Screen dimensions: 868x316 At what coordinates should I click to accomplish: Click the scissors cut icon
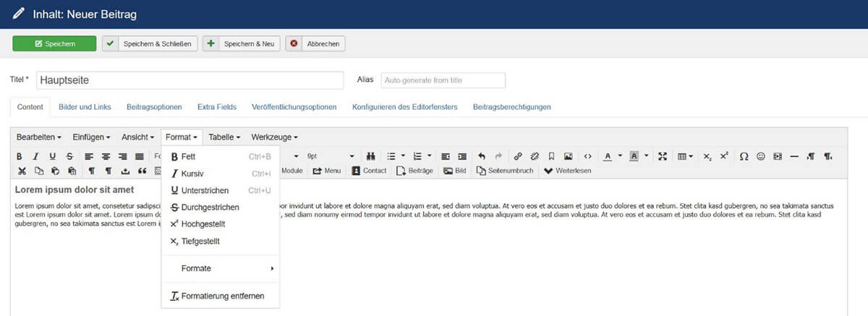click(x=22, y=171)
